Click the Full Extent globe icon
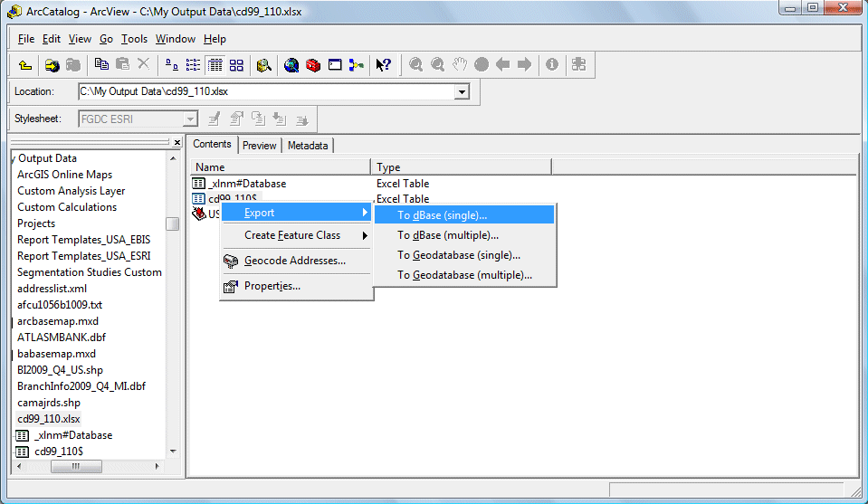The width and height of the screenshot is (868, 504). point(482,65)
